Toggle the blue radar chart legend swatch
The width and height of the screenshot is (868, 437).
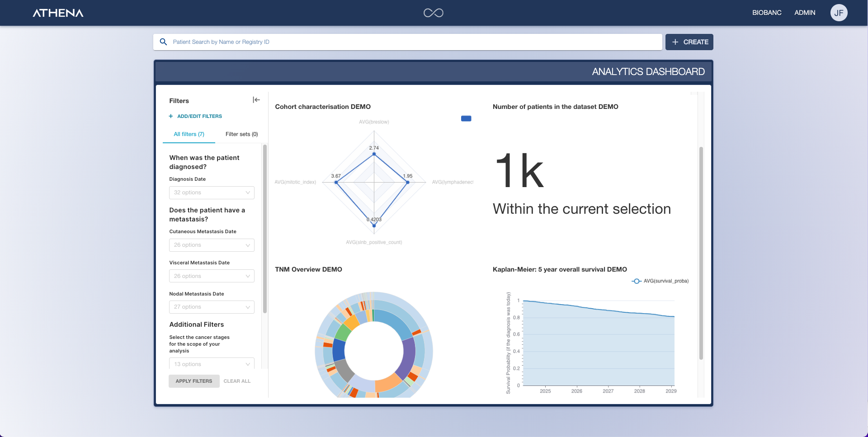(x=466, y=118)
